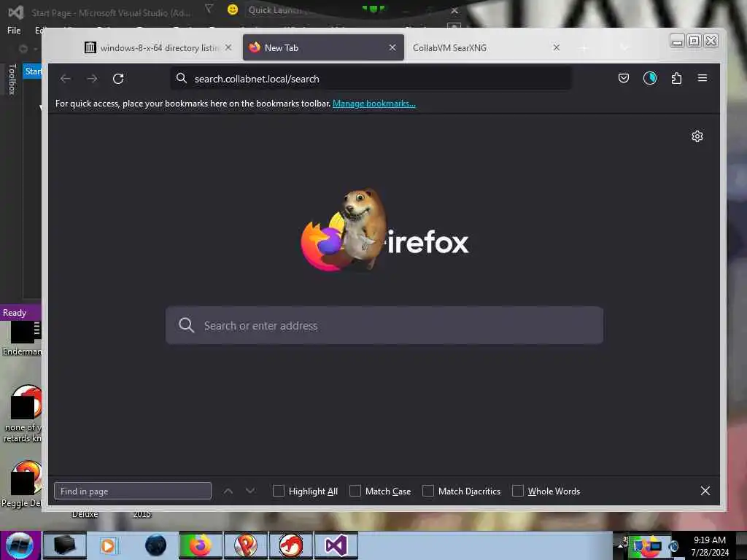The width and height of the screenshot is (747, 560).
Task: Open File menu in Visual Studio
Action: pyautogui.click(x=14, y=31)
